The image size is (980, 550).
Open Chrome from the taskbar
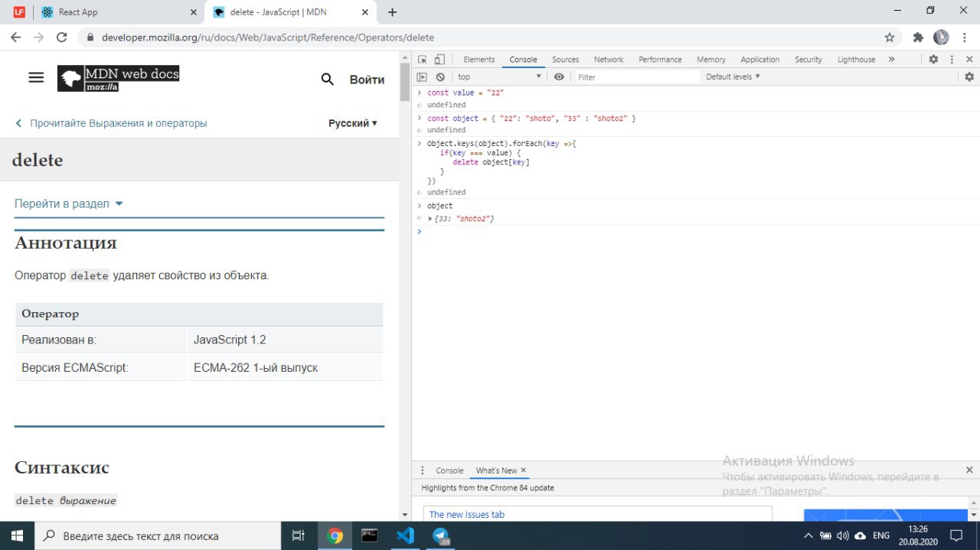click(x=335, y=535)
